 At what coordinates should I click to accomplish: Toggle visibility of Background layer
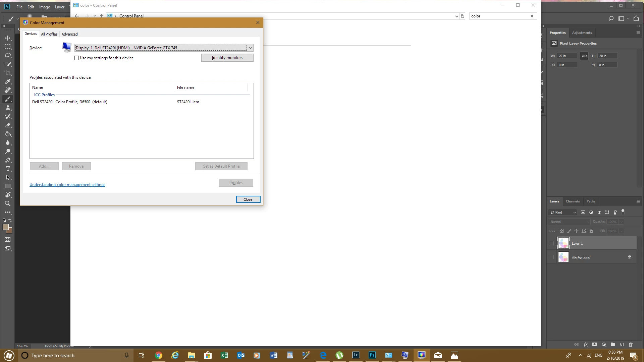pyautogui.click(x=551, y=257)
